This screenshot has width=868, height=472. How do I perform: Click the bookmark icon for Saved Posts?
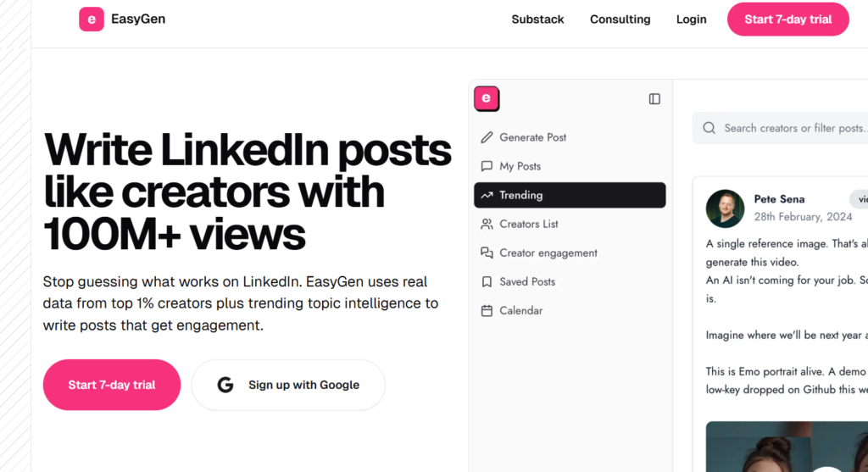point(487,281)
